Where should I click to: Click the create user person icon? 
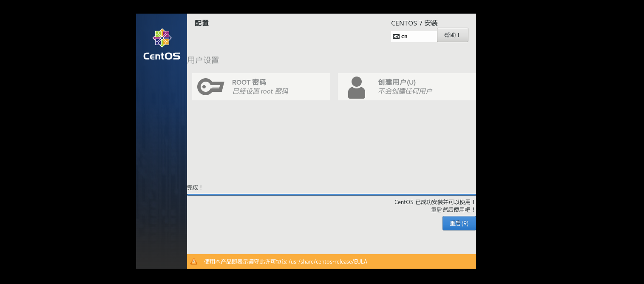[357, 88]
